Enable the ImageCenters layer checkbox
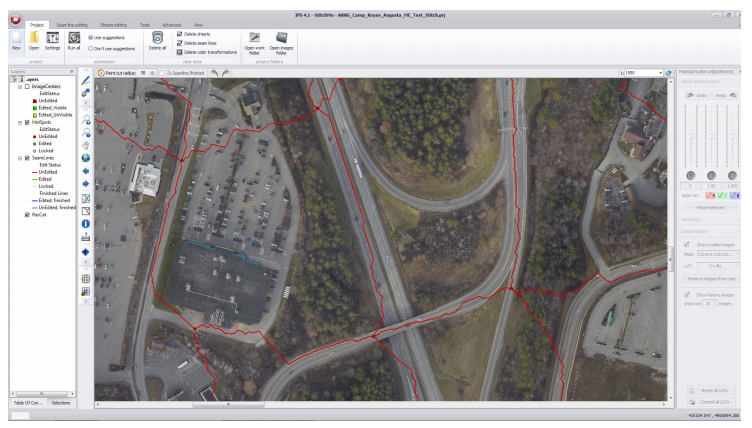The image size is (752, 428). coord(26,87)
